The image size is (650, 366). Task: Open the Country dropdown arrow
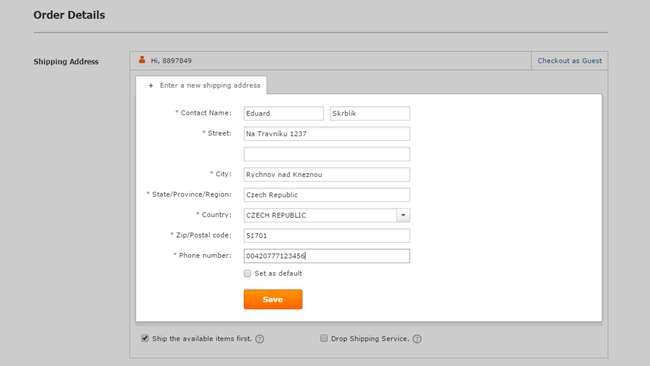pos(403,215)
